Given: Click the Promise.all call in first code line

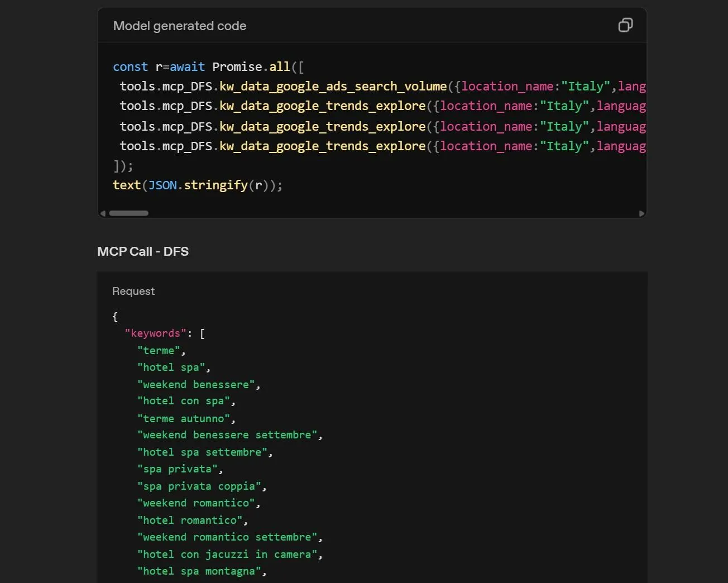Looking at the screenshot, I should click(x=251, y=66).
